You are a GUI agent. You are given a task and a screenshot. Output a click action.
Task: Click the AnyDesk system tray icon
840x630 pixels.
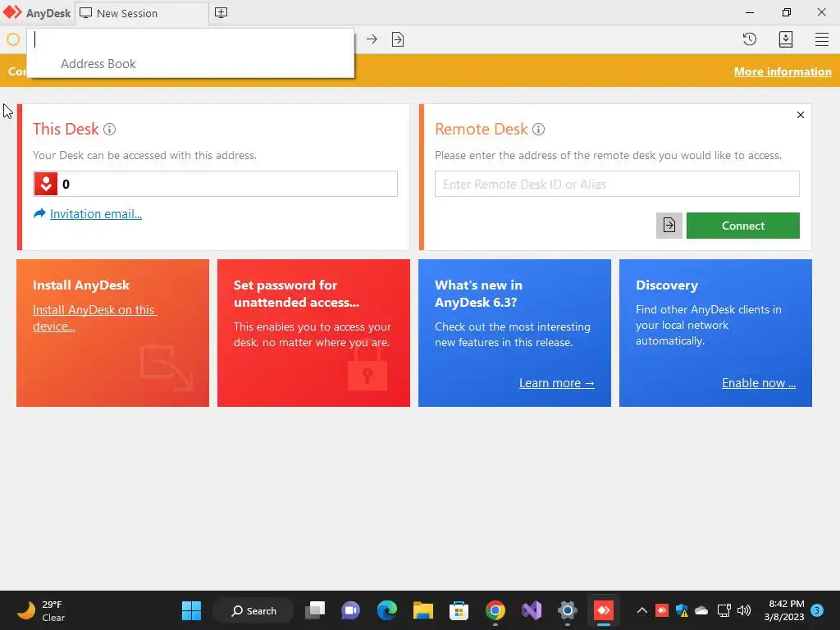(662, 610)
